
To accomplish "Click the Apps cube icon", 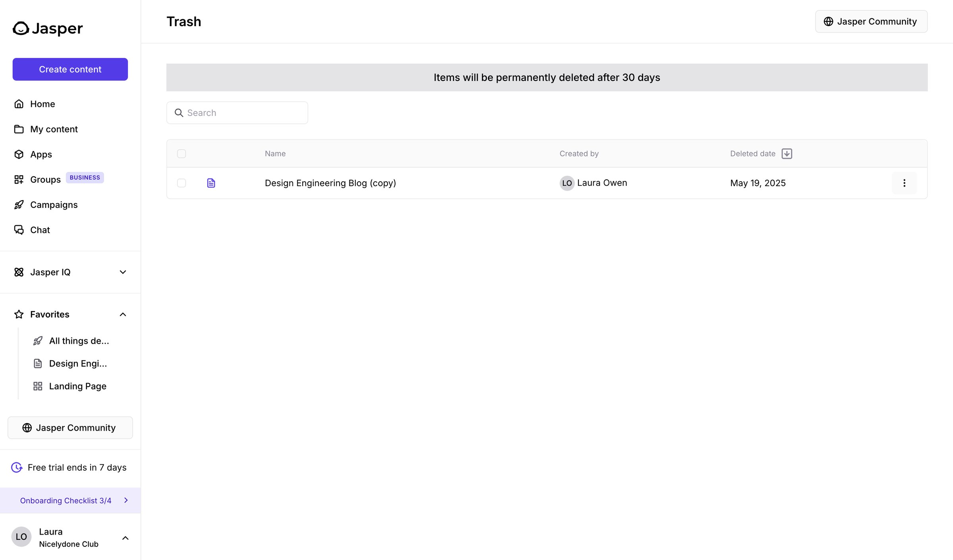I will click(x=19, y=154).
